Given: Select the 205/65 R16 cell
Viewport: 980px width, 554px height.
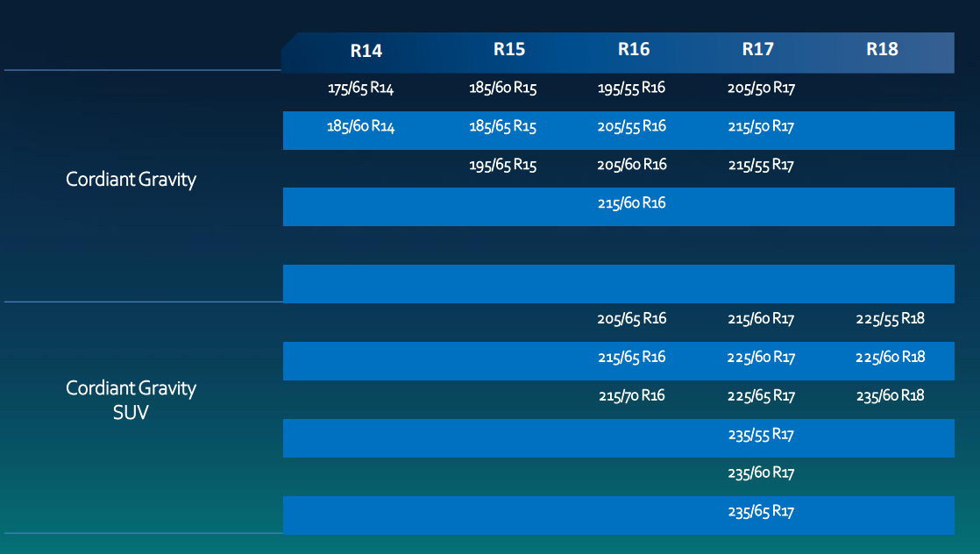Looking at the screenshot, I should tap(632, 319).
